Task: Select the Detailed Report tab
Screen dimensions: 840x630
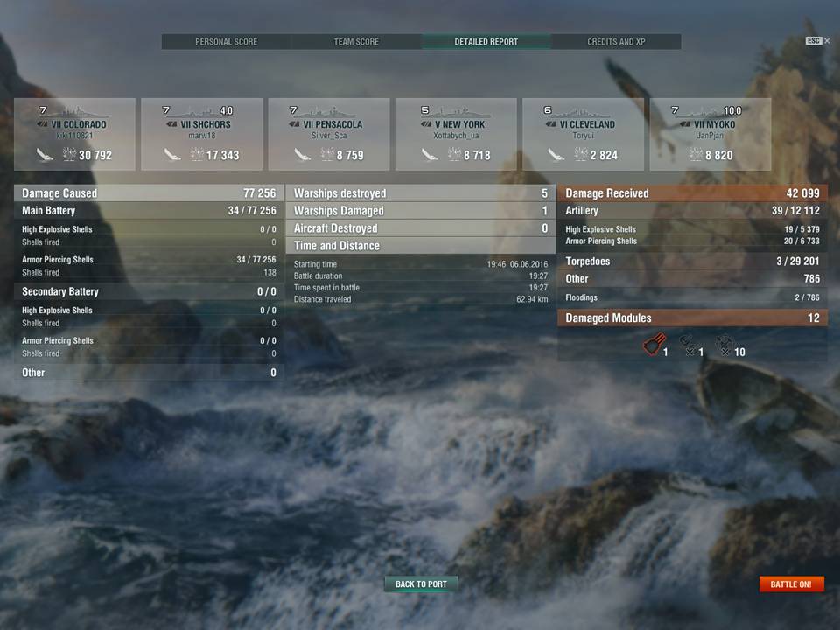Action: (x=486, y=42)
